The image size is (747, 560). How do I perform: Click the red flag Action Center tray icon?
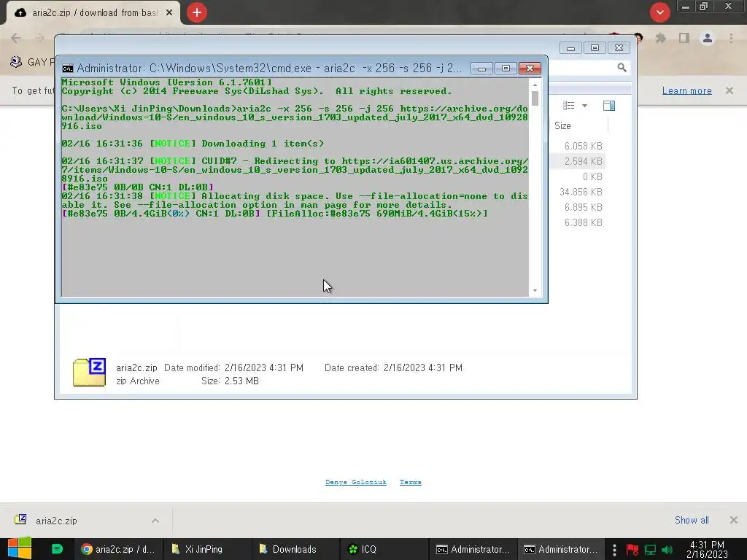[x=632, y=550]
